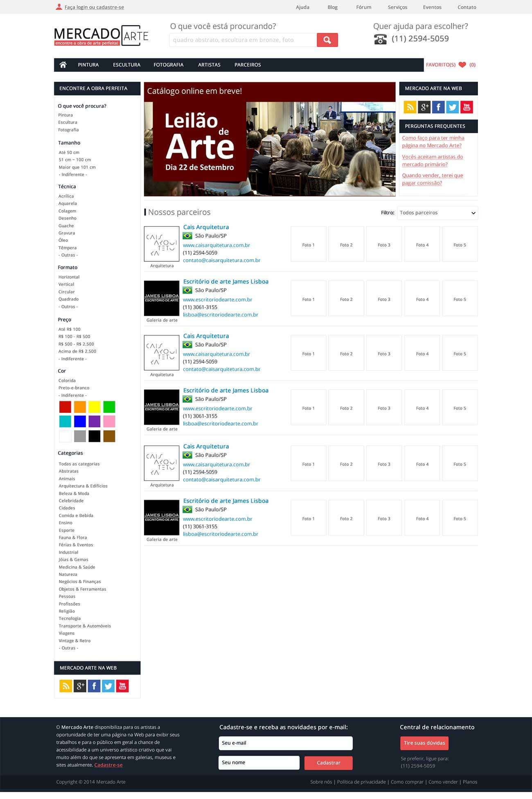
Task: Open footer Política de privacidade link
Action: 361,782
